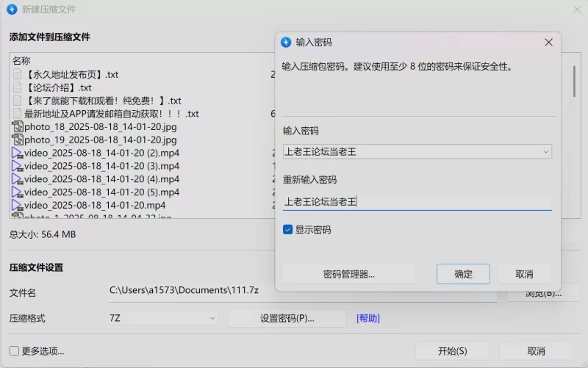Click 设置密码(P)... button

point(287,318)
